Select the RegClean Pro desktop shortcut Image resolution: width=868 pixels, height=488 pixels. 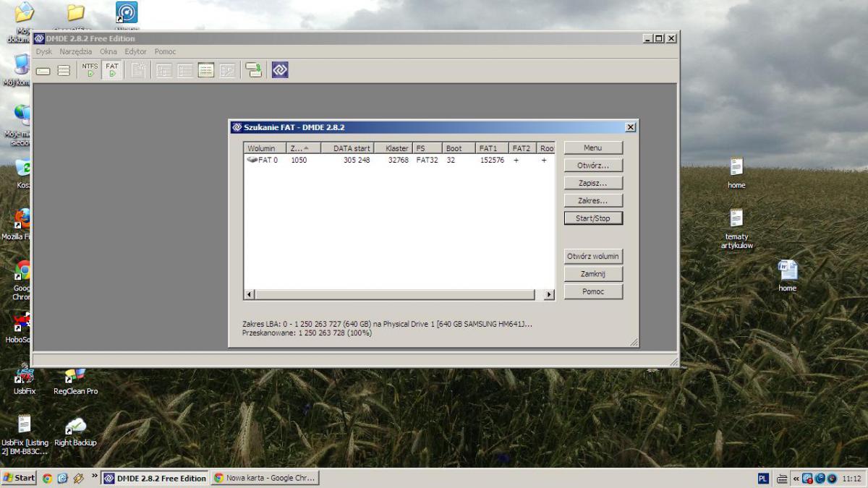[75, 381]
